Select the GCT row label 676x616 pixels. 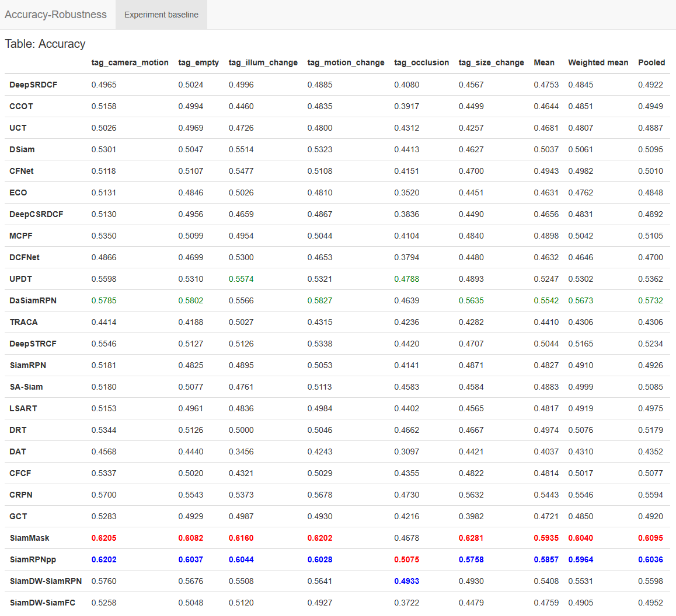click(x=18, y=516)
